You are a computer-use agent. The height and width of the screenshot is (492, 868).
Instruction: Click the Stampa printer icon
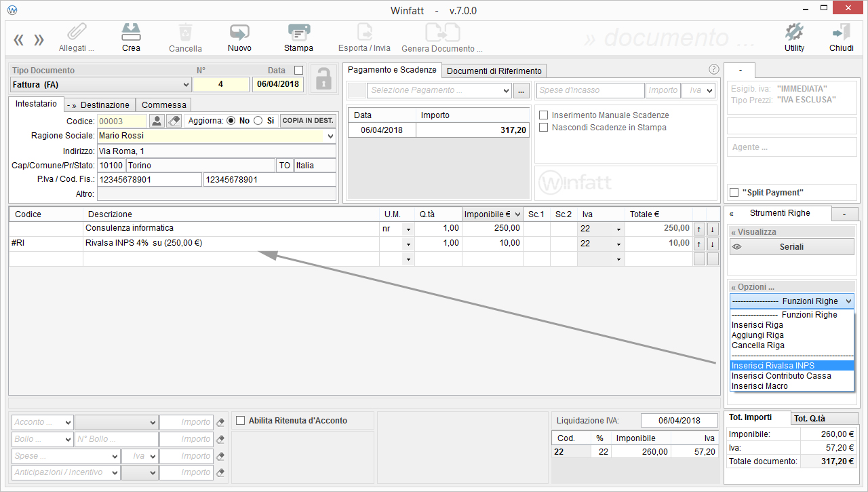point(298,33)
